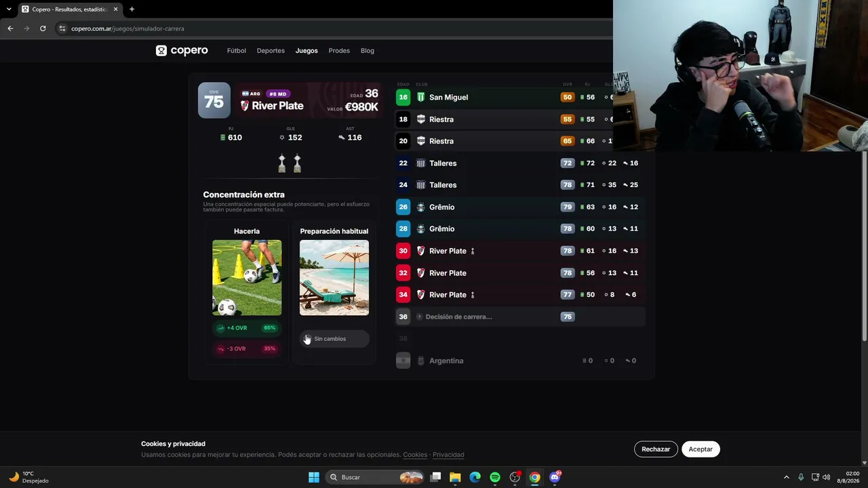Click the Talleres crest in age 24 row
This screenshot has height=488, width=868.
(x=420, y=185)
